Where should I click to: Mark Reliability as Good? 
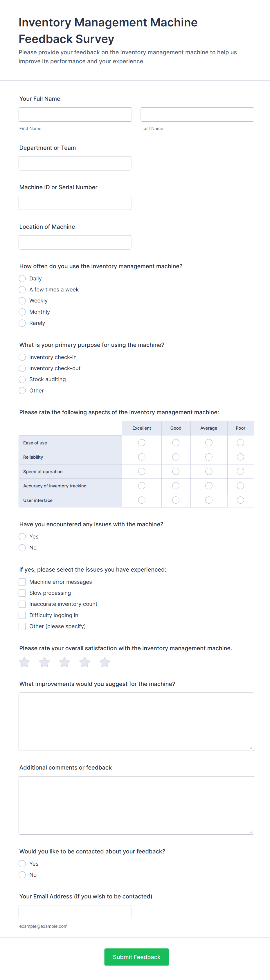coord(176,457)
